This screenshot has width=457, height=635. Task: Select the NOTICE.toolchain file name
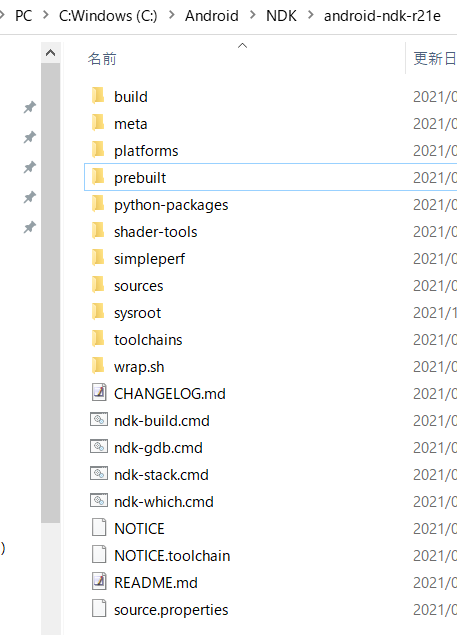[172, 556]
